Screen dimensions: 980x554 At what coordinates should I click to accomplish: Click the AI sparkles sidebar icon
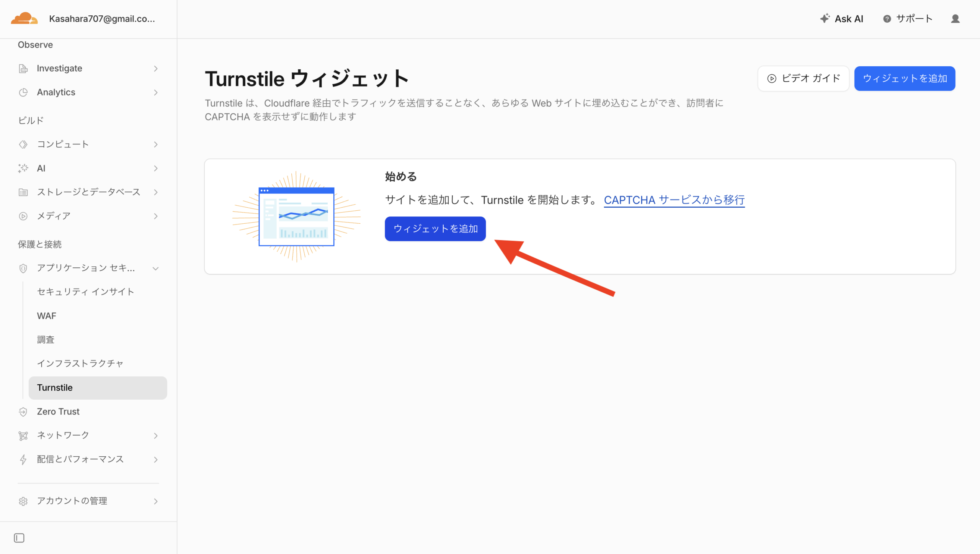point(23,168)
